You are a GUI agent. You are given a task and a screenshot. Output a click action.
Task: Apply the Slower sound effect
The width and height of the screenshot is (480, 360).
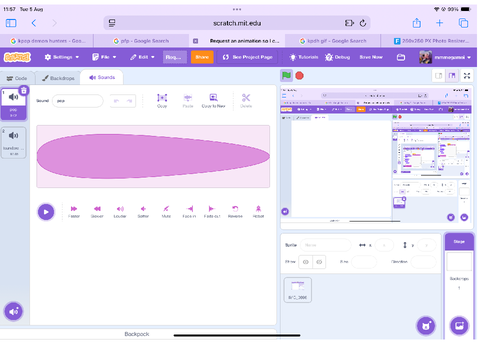(97, 211)
